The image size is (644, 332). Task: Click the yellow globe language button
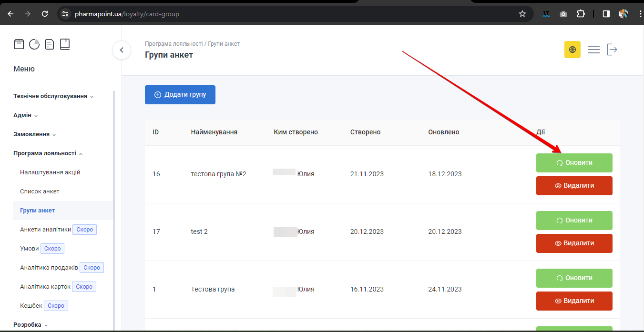[572, 50]
